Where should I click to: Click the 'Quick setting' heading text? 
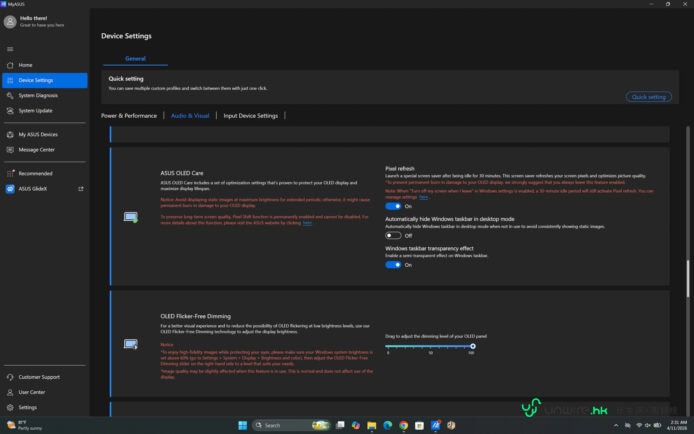tap(126, 79)
